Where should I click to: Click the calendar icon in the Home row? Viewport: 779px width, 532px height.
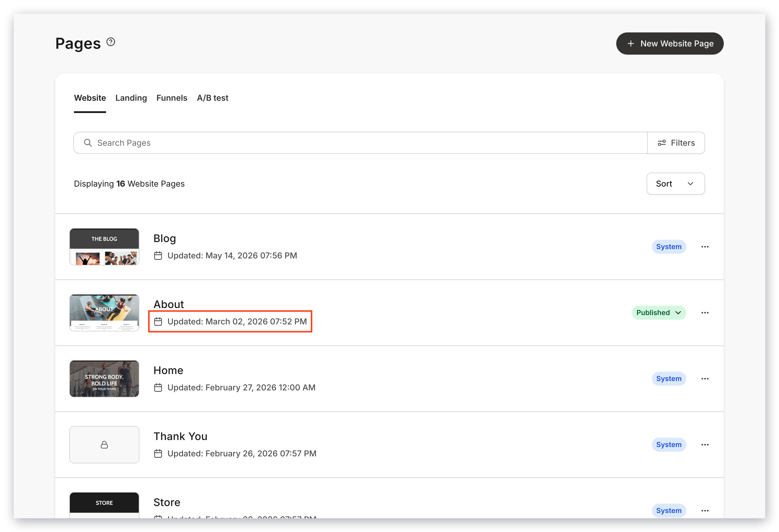[x=158, y=387]
